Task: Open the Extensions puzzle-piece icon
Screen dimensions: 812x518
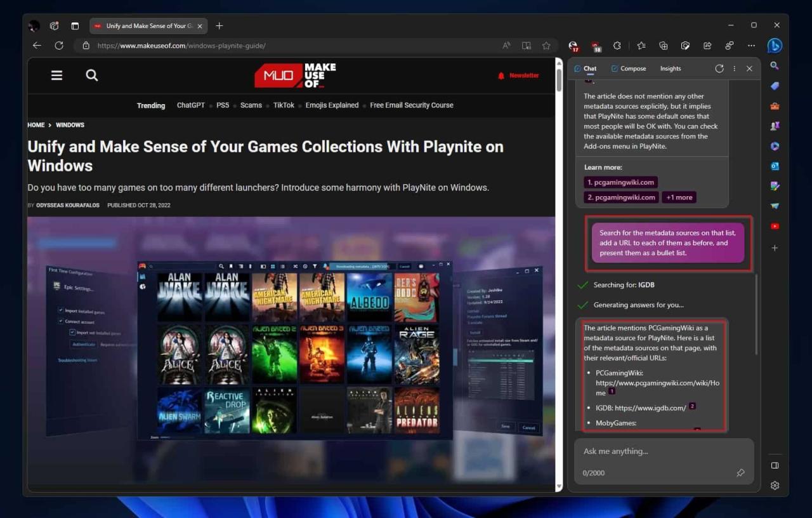Action: click(x=617, y=46)
